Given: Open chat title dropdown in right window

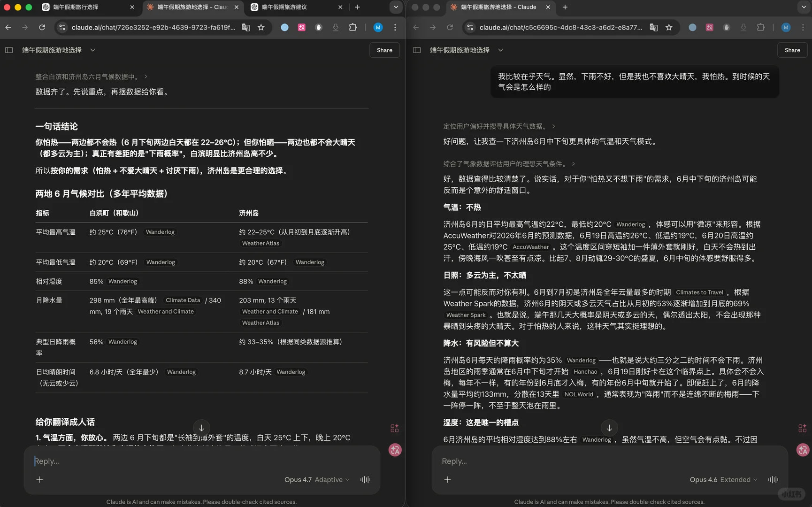Looking at the screenshot, I should pyautogui.click(x=500, y=50).
